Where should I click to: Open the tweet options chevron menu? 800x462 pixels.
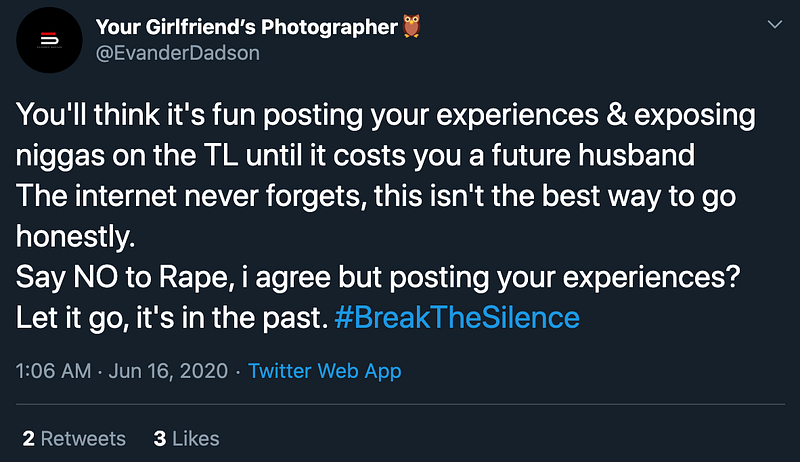coord(773,23)
